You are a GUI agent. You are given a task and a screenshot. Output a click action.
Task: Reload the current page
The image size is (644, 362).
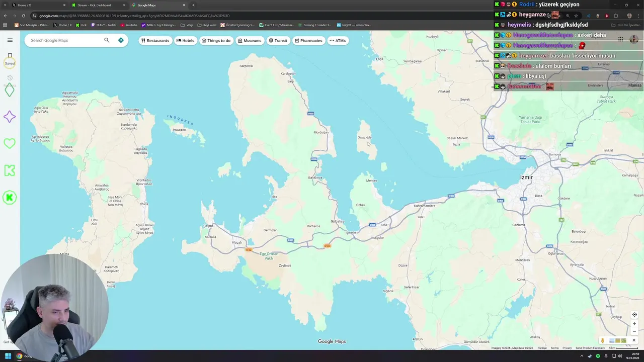23,16
